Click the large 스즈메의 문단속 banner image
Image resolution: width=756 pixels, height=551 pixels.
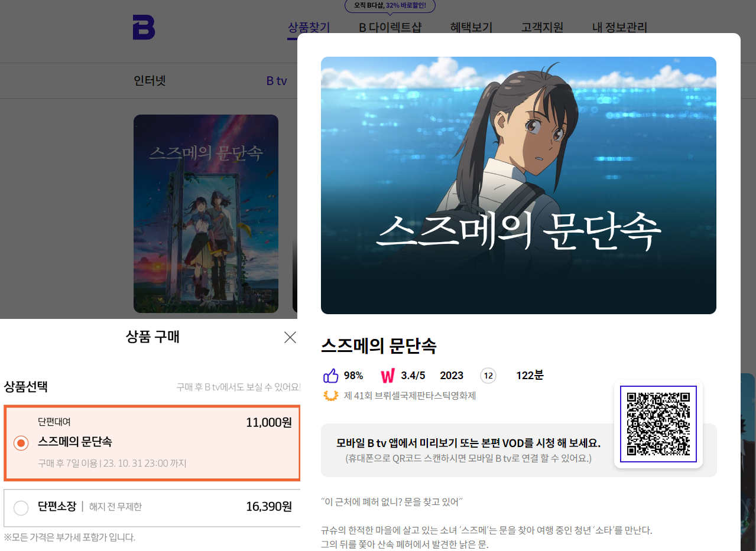518,185
